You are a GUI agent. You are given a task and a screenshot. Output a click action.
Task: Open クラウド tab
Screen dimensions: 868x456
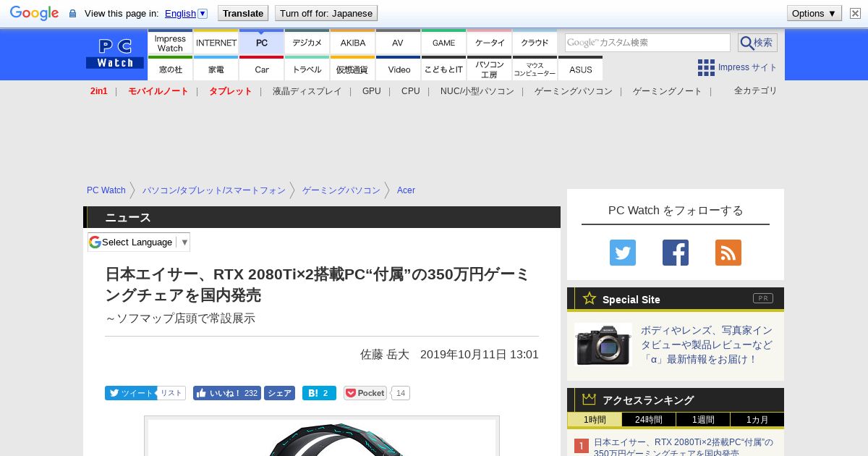[535, 42]
